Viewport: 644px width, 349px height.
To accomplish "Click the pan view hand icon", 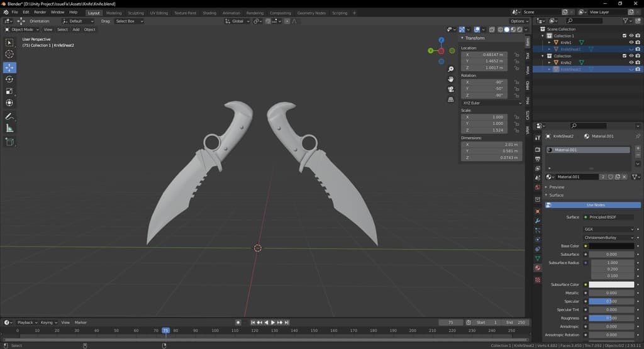I will coord(451,79).
